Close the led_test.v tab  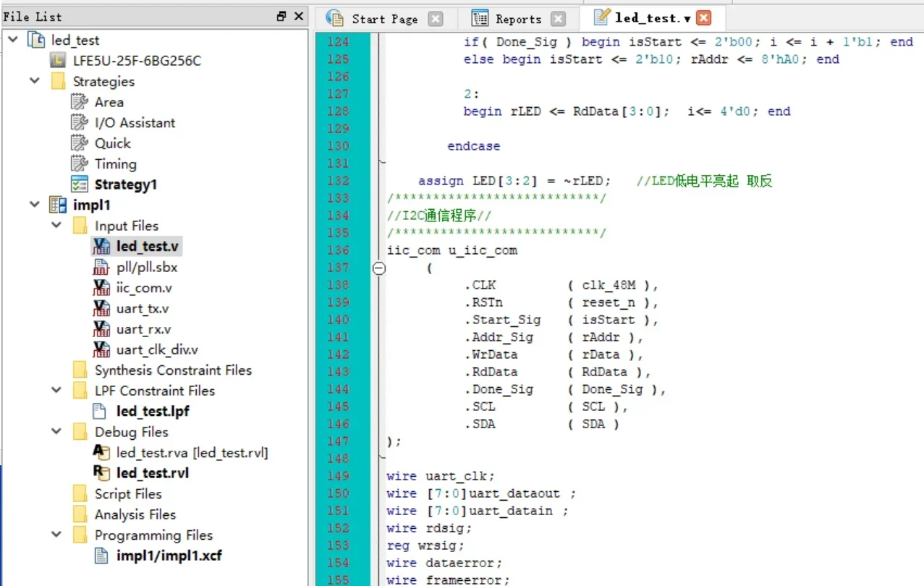pyautogui.click(x=703, y=19)
